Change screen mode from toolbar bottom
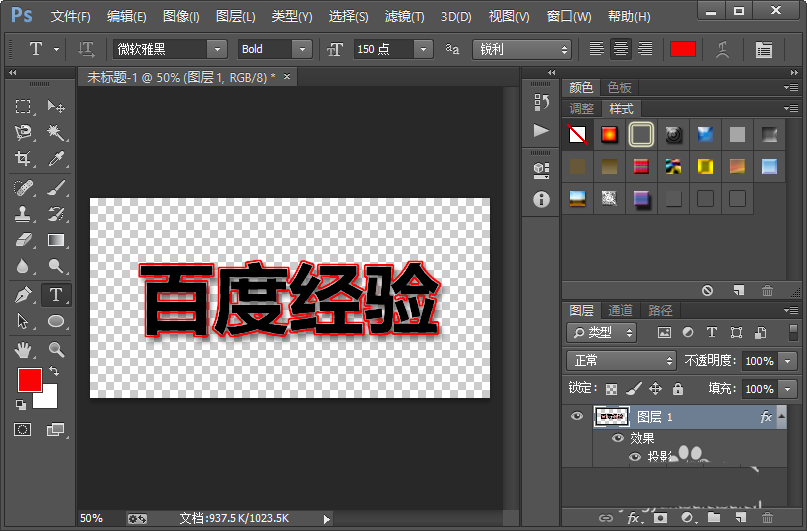 (x=56, y=430)
